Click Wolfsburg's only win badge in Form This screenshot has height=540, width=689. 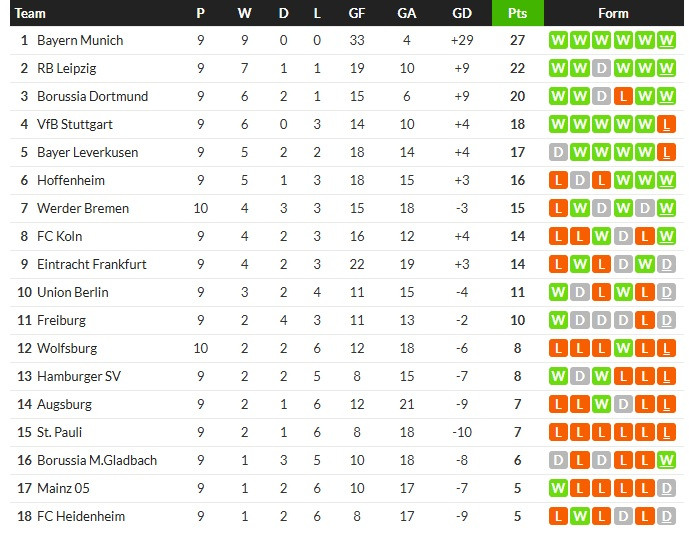623,349
